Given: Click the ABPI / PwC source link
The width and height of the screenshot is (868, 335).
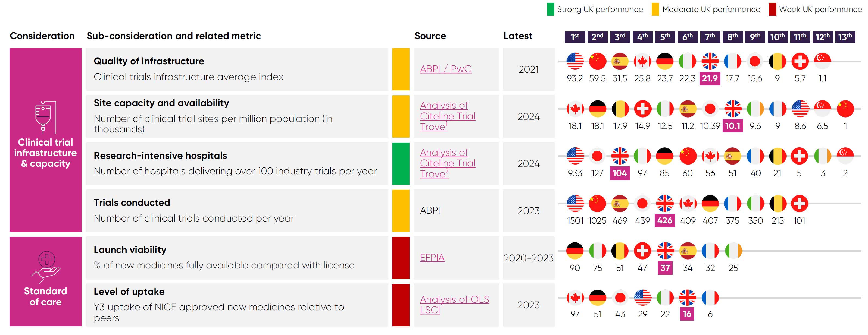Looking at the screenshot, I should [445, 69].
